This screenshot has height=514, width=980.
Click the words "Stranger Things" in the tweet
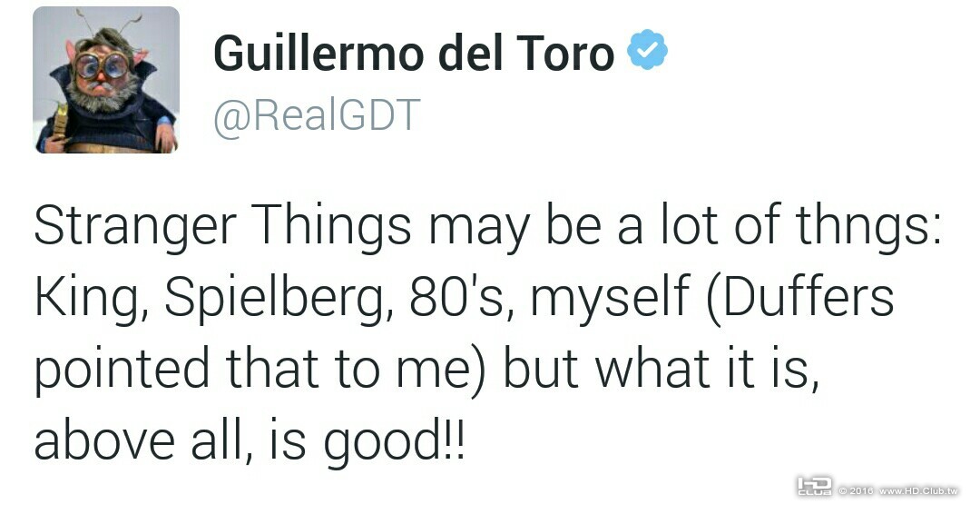coord(222,226)
